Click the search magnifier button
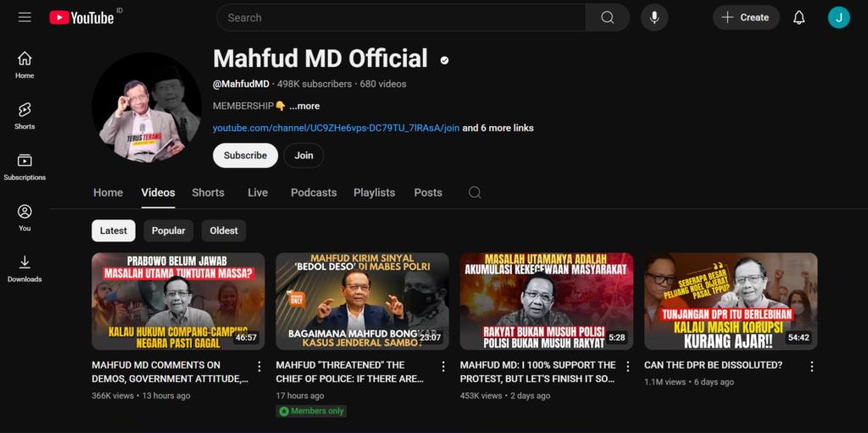Screen dimensions: 868x433 [607, 18]
